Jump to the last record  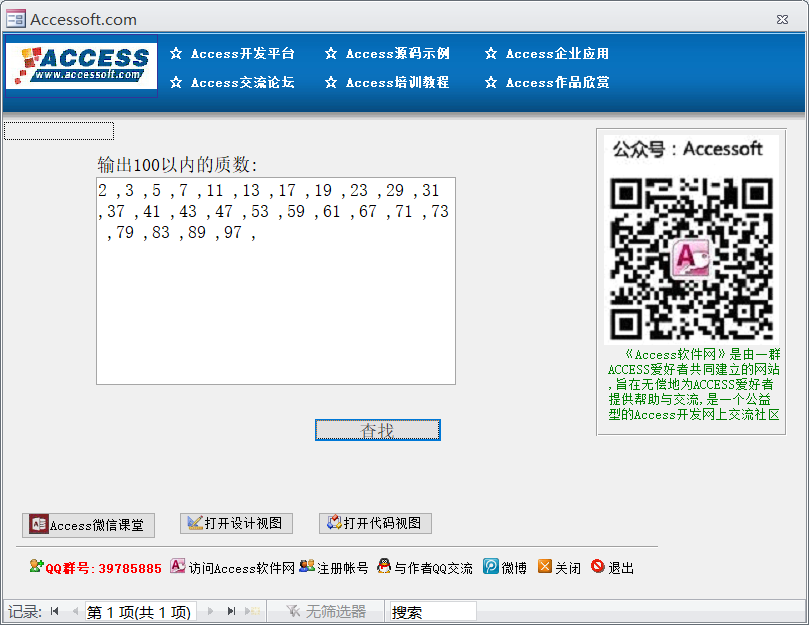232,612
